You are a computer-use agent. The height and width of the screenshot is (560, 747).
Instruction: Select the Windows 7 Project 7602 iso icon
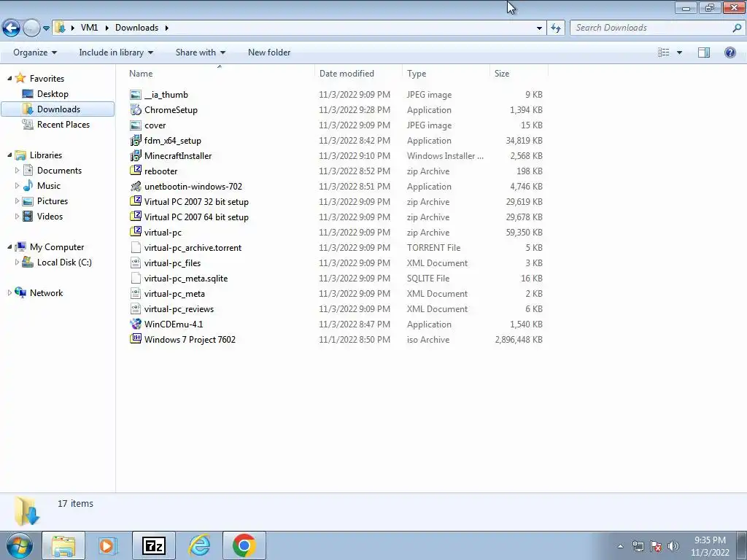(136, 339)
